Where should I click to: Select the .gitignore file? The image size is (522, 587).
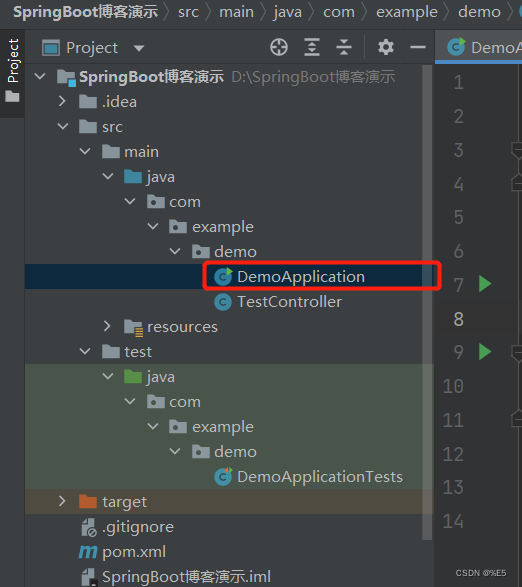coord(138,527)
